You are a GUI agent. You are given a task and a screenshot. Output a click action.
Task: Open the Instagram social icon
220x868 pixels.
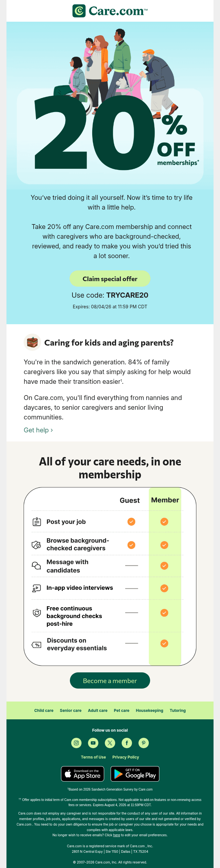pyautogui.click(x=76, y=743)
